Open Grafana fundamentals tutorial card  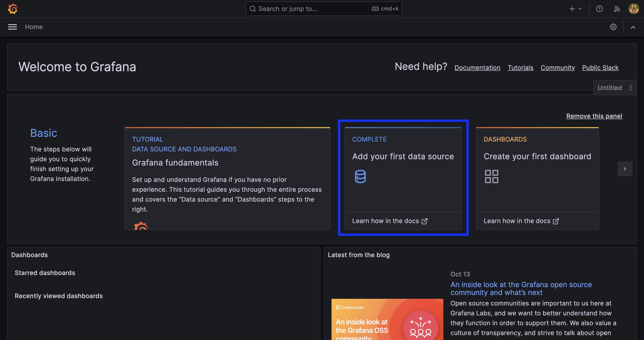pyautogui.click(x=227, y=179)
